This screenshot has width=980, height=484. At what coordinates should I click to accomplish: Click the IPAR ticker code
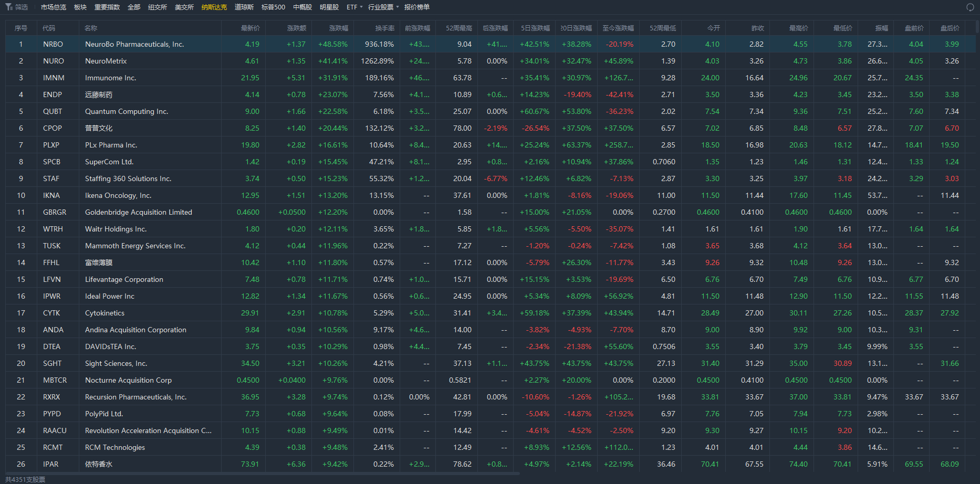[51, 464]
